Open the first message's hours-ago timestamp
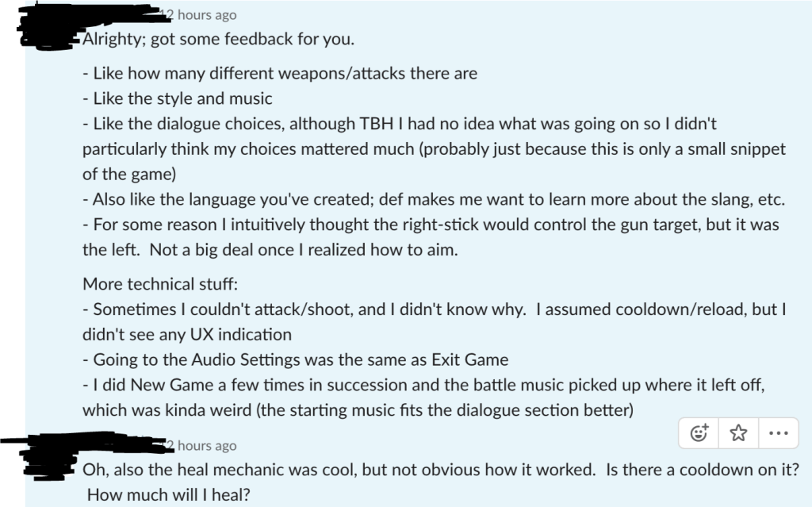 [x=201, y=15]
